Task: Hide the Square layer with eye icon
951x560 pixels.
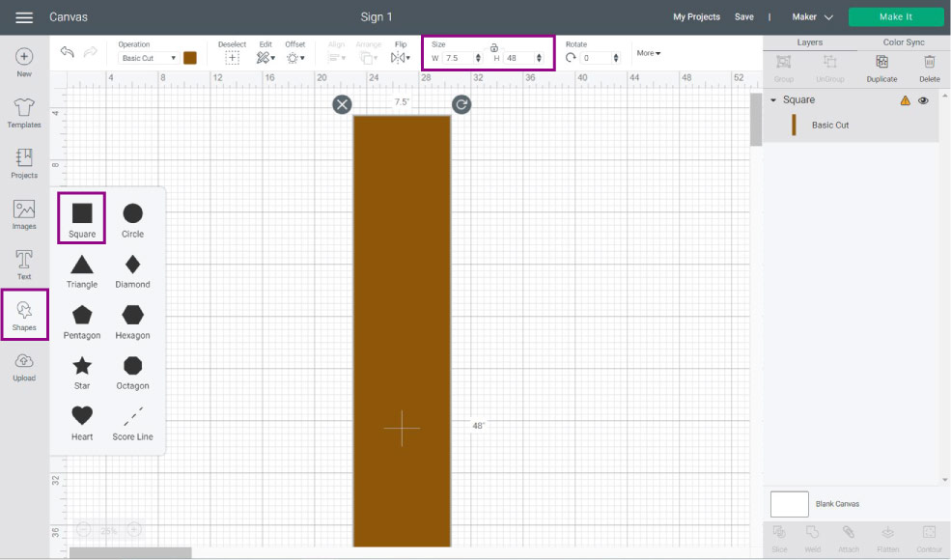Action: click(923, 100)
